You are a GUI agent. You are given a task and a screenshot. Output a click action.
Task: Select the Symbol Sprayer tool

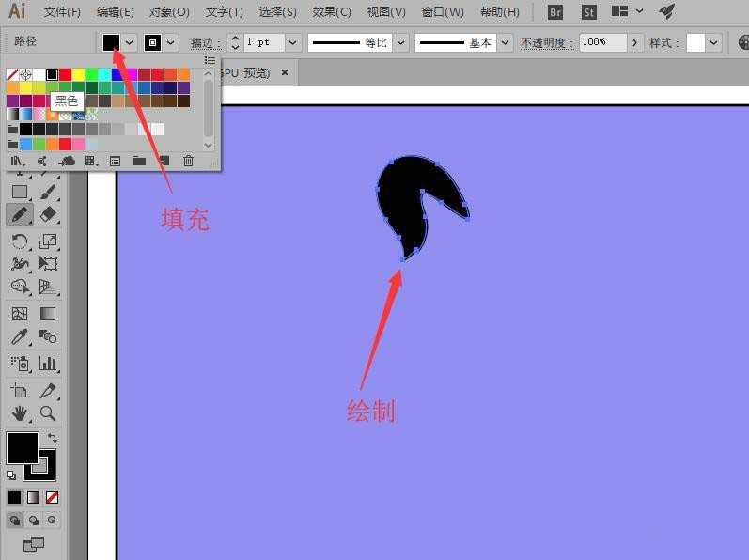pos(19,364)
